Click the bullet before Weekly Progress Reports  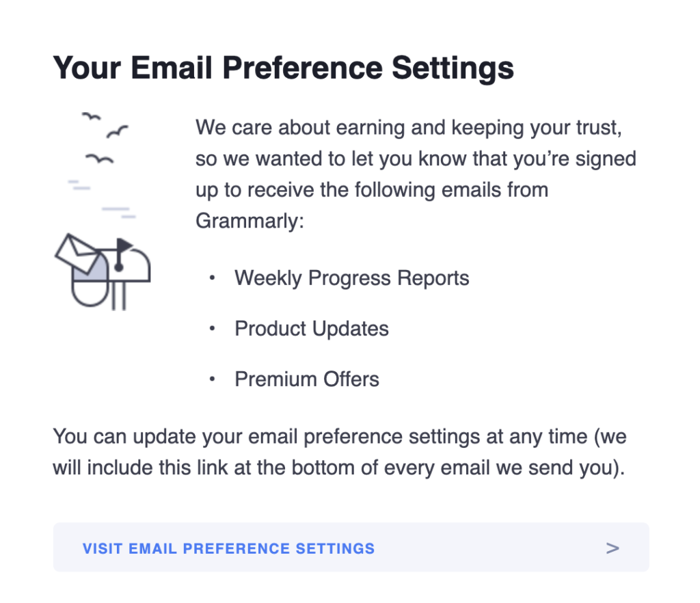213,278
